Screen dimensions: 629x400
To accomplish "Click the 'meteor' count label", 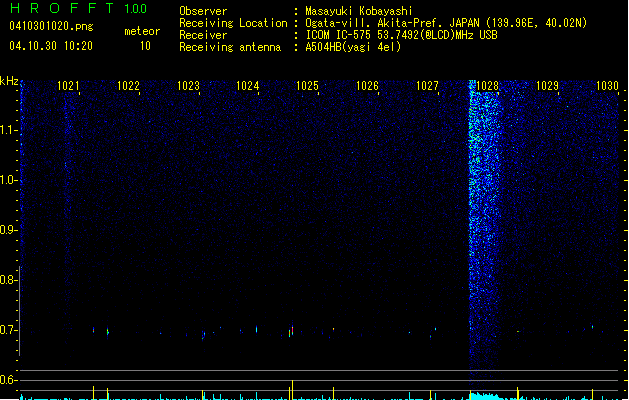I will [142, 31].
